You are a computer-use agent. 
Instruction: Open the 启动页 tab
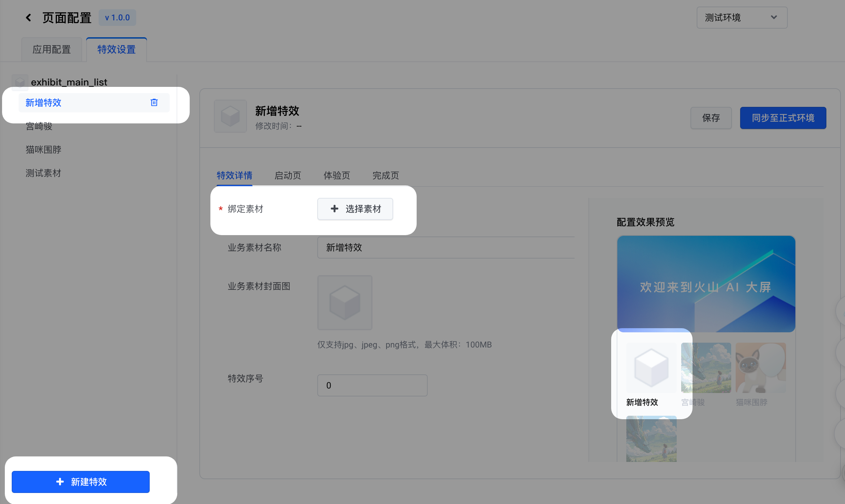tap(288, 175)
